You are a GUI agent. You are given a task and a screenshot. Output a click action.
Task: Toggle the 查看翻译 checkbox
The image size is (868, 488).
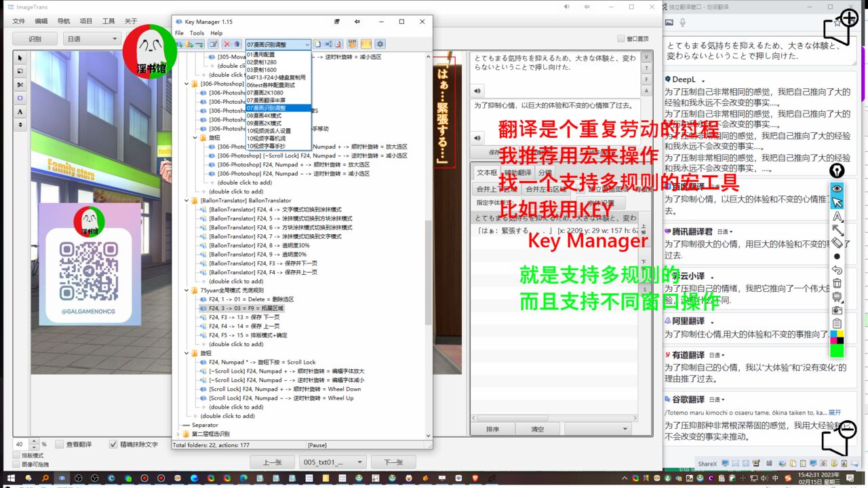tap(60, 445)
